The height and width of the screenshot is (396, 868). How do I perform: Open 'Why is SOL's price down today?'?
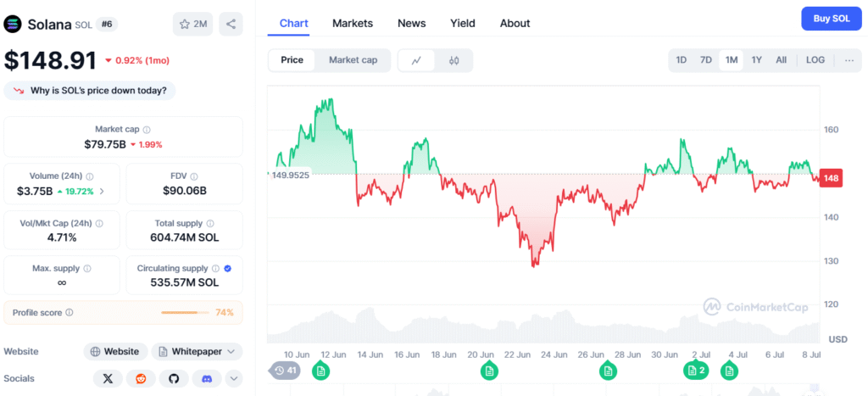(89, 90)
